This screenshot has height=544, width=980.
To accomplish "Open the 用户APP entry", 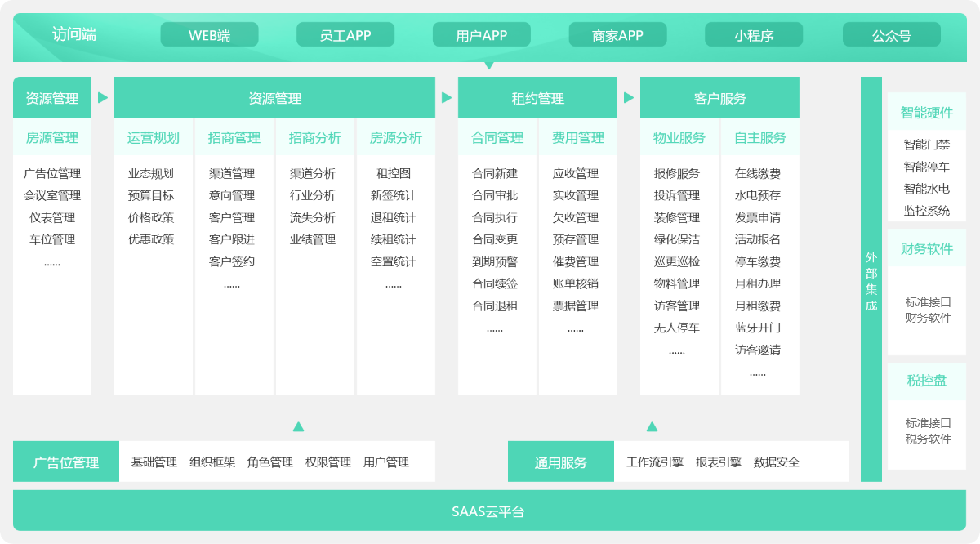I will pos(482,35).
